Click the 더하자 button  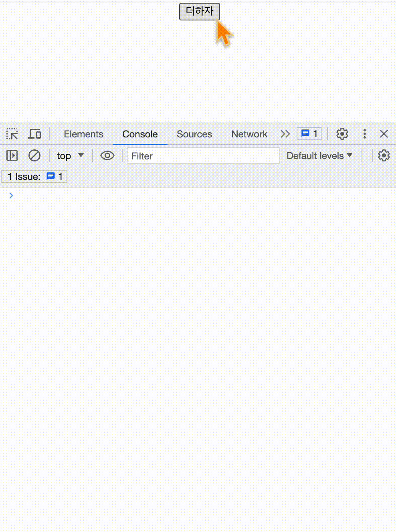[199, 11]
